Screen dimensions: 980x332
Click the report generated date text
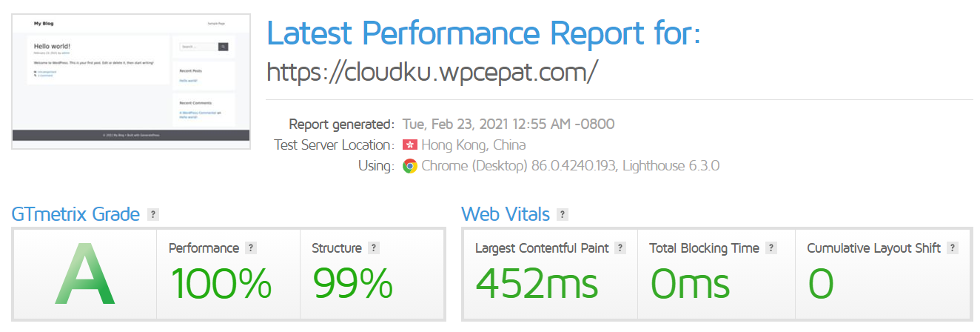508,124
